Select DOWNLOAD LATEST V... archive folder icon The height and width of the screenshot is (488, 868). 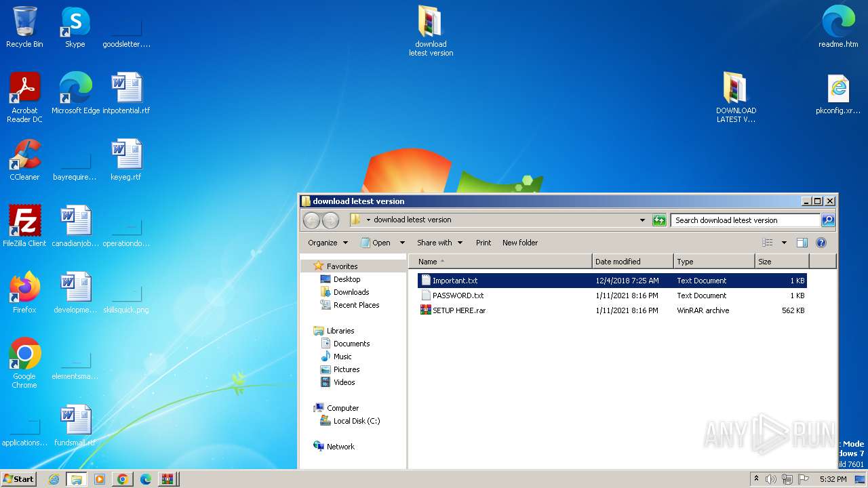[736, 98]
